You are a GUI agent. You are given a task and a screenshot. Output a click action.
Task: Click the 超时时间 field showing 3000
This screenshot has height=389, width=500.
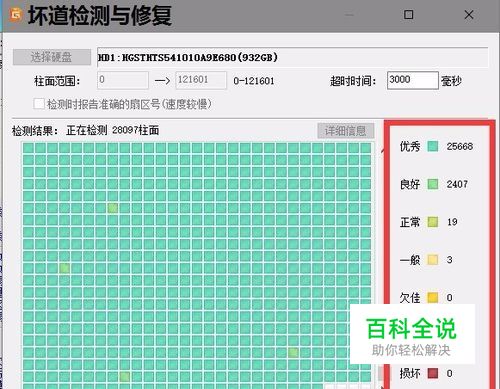pos(413,80)
